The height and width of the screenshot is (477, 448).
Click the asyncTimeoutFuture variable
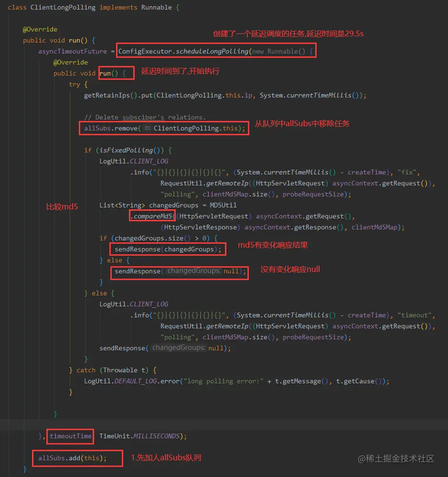pos(72,51)
